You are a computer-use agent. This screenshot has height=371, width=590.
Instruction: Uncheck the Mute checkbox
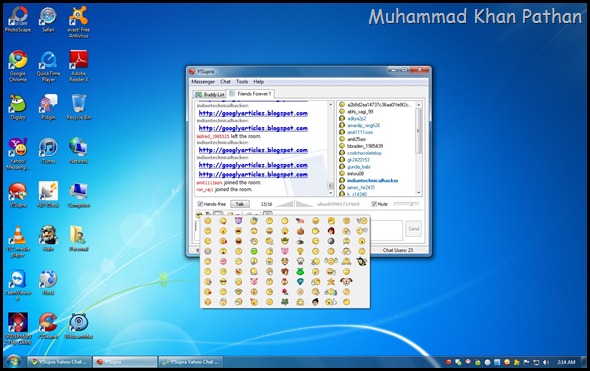(x=374, y=204)
